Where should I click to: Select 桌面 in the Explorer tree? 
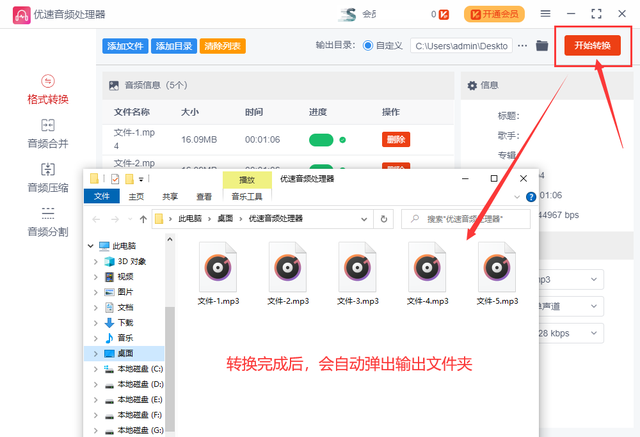point(124,353)
